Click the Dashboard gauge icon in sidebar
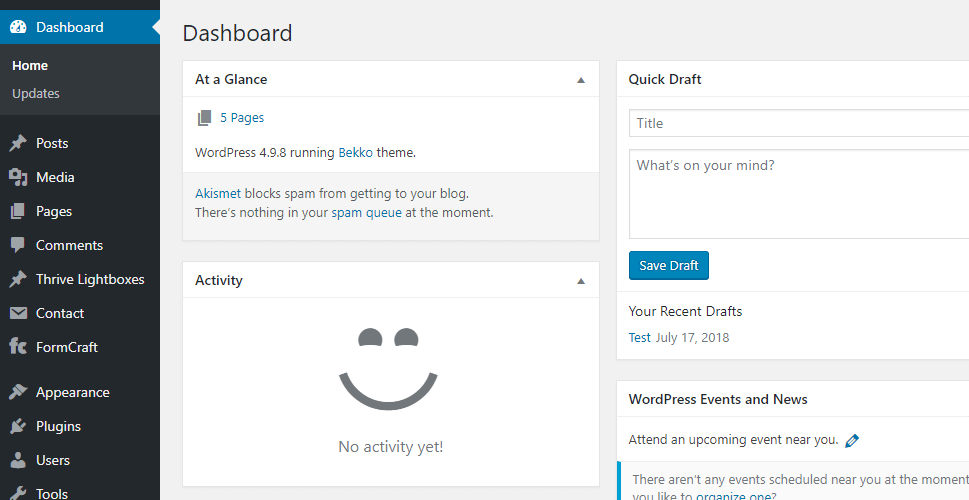 (x=19, y=27)
